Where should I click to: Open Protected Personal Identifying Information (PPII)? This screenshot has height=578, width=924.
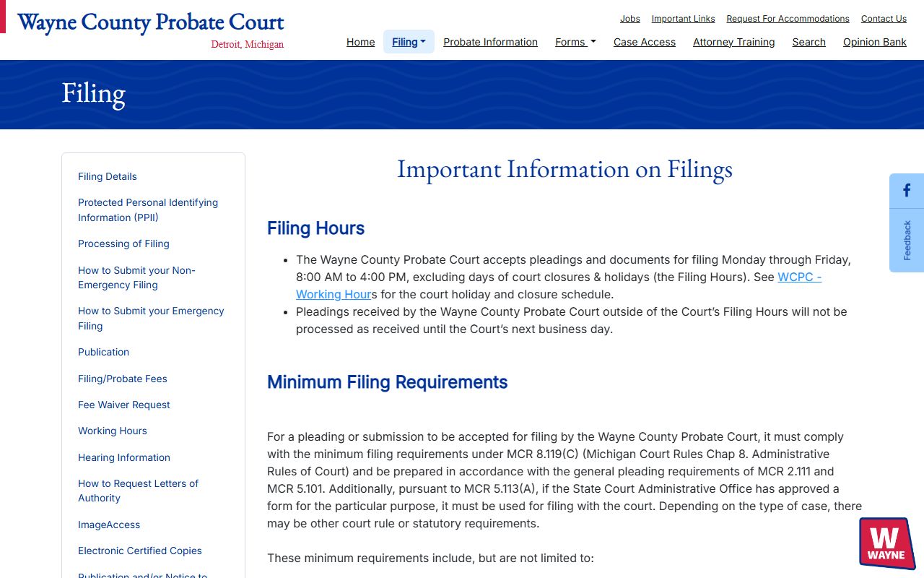(148, 210)
